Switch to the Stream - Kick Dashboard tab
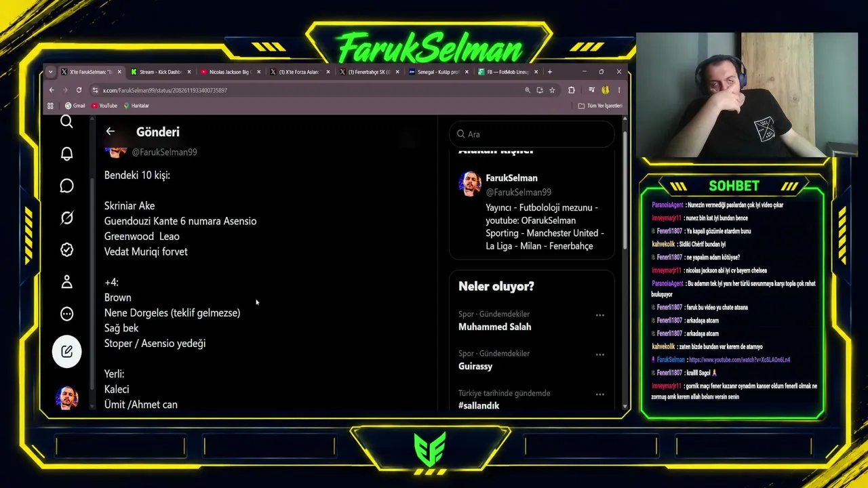This screenshot has width=868, height=488. (161, 72)
